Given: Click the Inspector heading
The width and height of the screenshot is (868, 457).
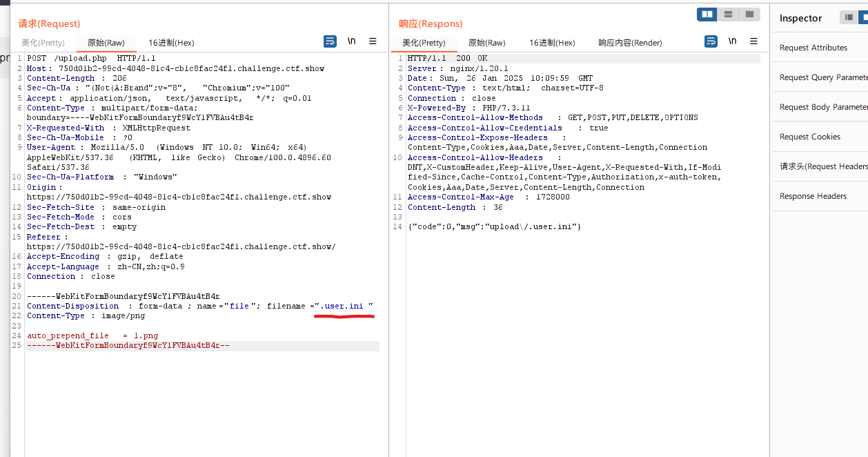Looking at the screenshot, I should point(800,18).
